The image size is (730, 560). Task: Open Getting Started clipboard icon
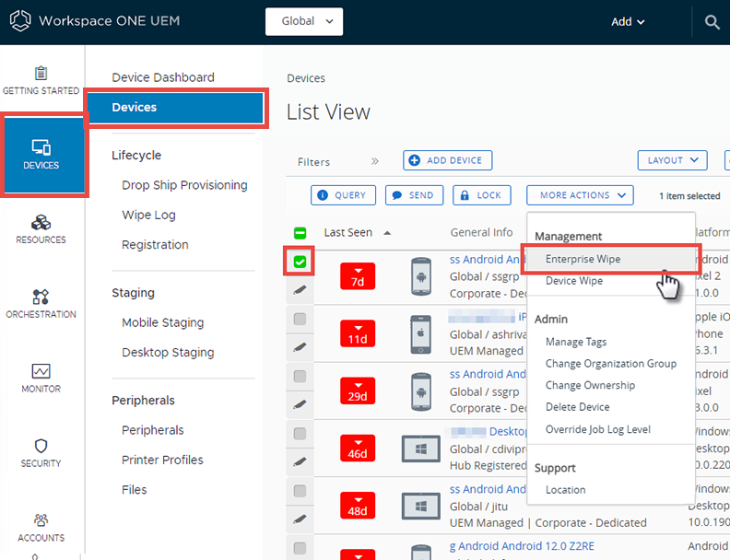(41, 73)
